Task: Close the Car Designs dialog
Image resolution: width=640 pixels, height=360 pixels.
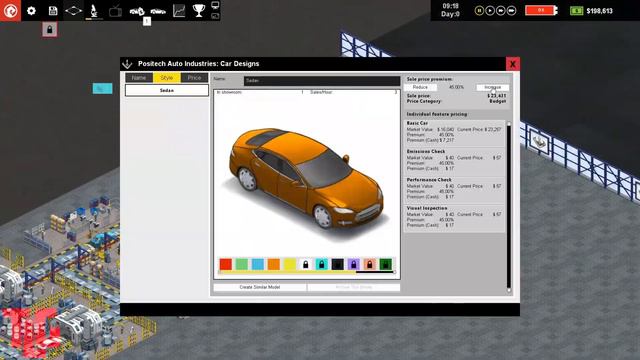Action: click(513, 64)
